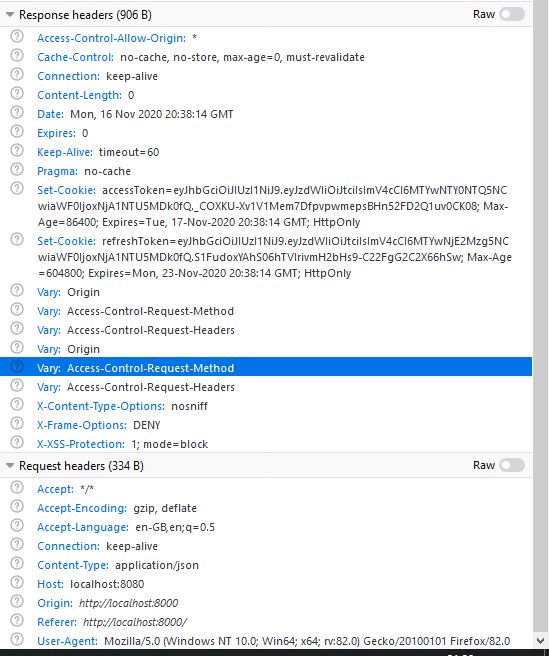Click the vertical scrollbar track

pos(541,316)
